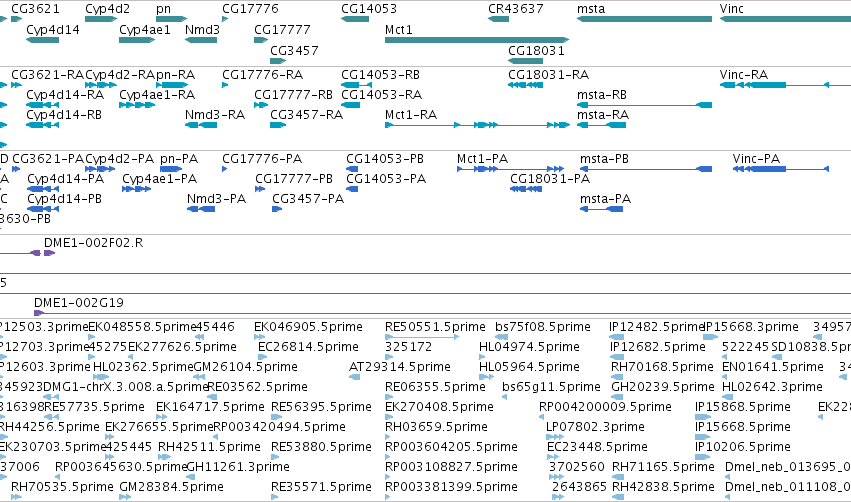Click transcript CG17777-RB label
Screen dimensions: 851x502
tap(294, 95)
